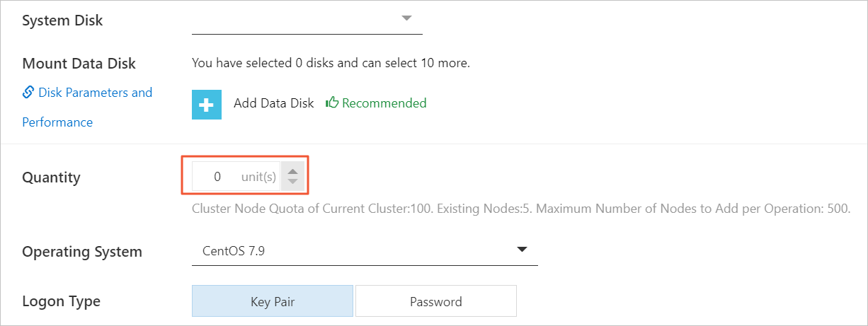Click the chain link icon beside Disk Parameters
This screenshot has width=868, height=326.
(28, 92)
